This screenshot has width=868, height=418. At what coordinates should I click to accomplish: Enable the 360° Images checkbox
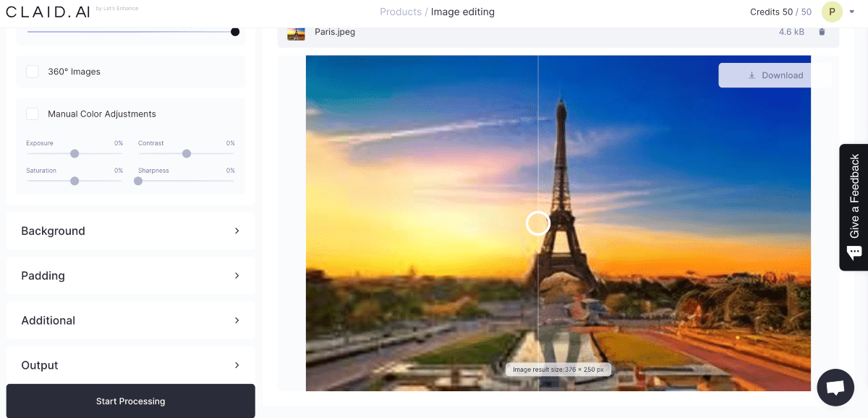pos(33,72)
